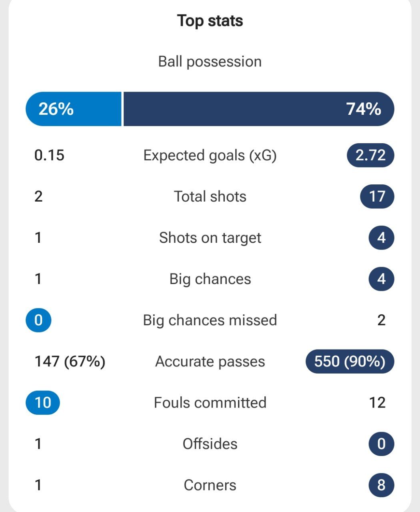Click the Shots on target label
The width and height of the screenshot is (420, 512).
[210, 238]
